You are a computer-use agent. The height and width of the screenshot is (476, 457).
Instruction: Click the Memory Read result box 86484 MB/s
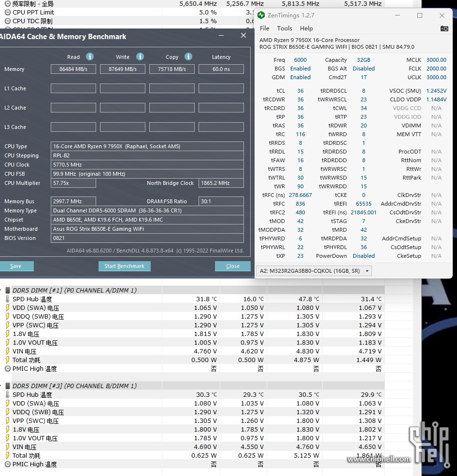[73, 69]
